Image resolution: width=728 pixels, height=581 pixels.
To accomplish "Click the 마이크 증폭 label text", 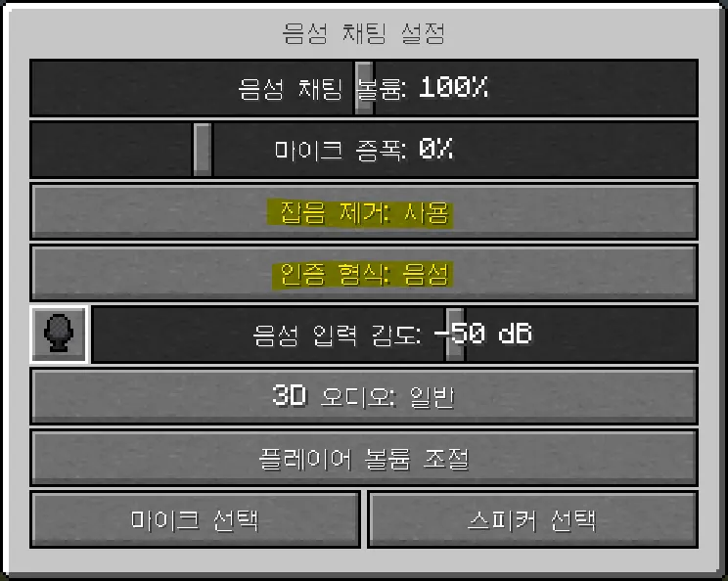I will [341, 150].
